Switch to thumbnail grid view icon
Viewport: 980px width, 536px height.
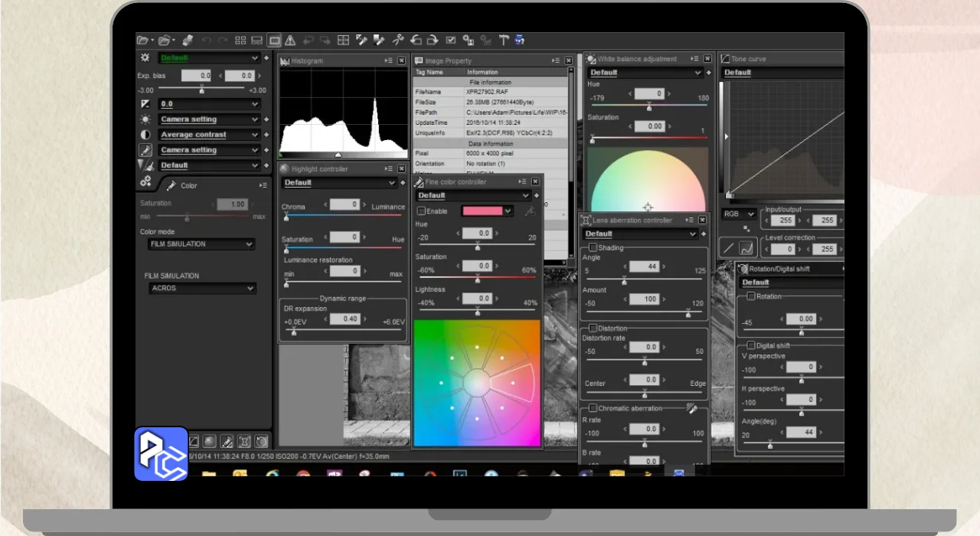[240, 40]
